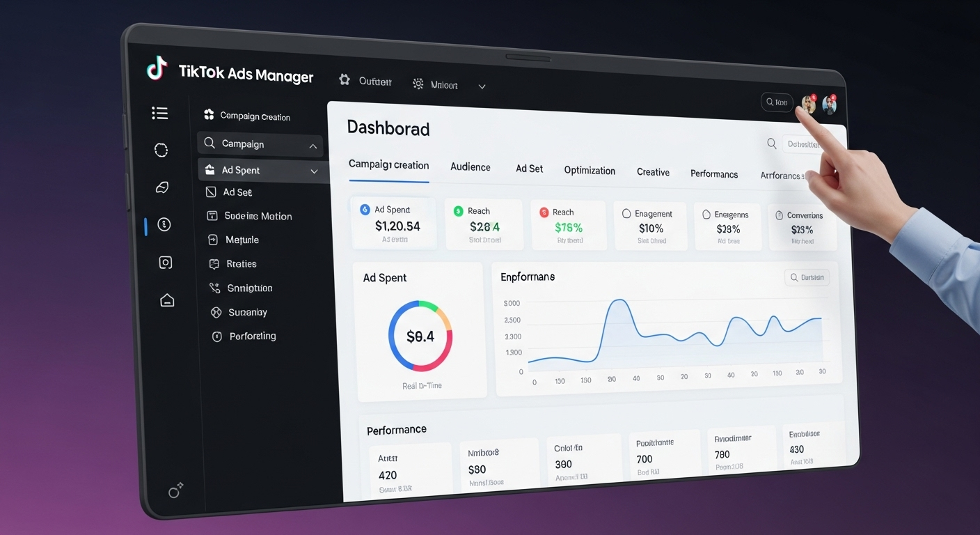Switch to the Campaign creation tab
The height and width of the screenshot is (535, 980).
(x=388, y=165)
